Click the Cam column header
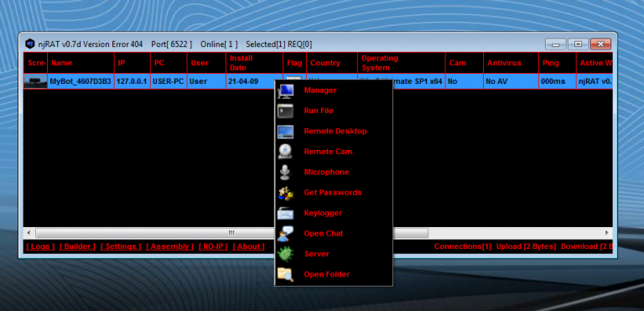Viewport: 644px width, 311px height. click(x=465, y=63)
